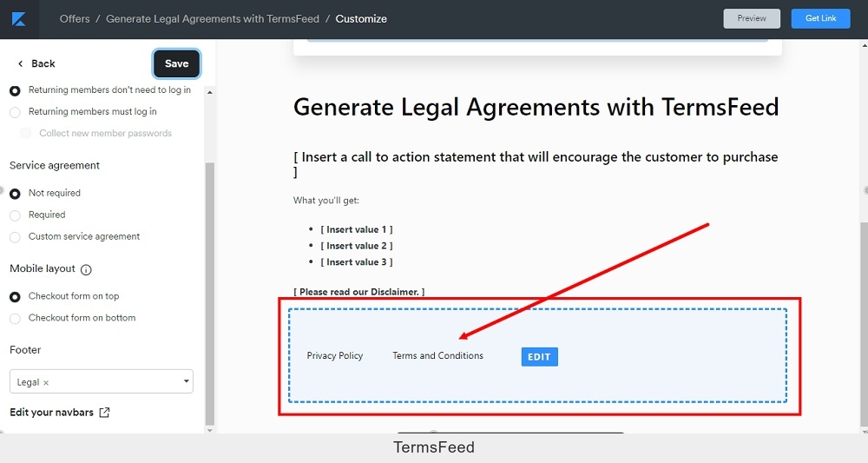The image size is (868, 463).
Task: Open the Mobile layout info icon
Action: click(86, 269)
